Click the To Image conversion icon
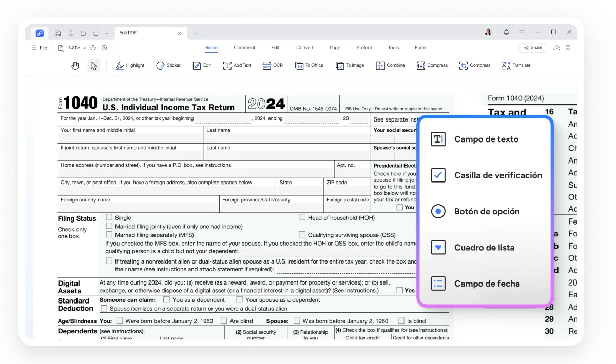This screenshot has height=364, width=616. (350, 65)
